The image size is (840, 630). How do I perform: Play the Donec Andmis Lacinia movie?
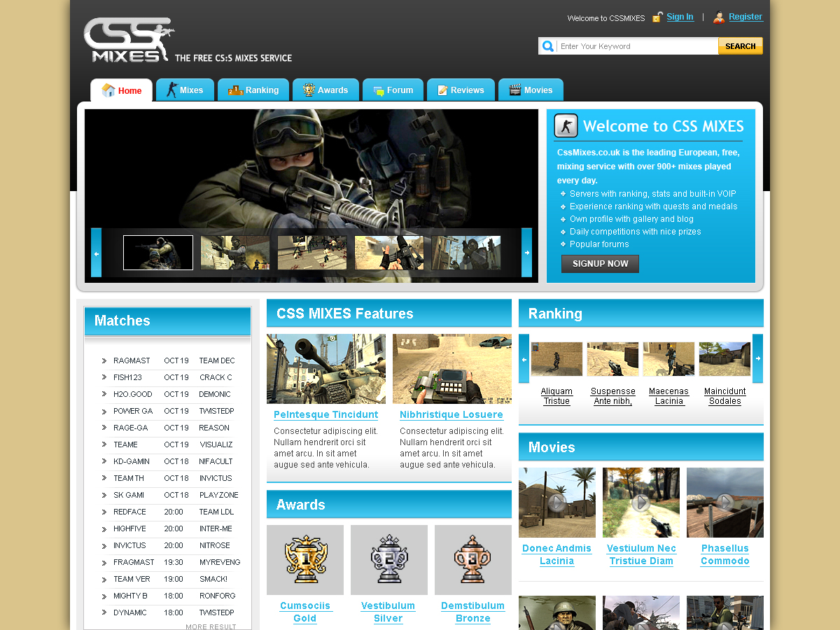tap(557, 503)
